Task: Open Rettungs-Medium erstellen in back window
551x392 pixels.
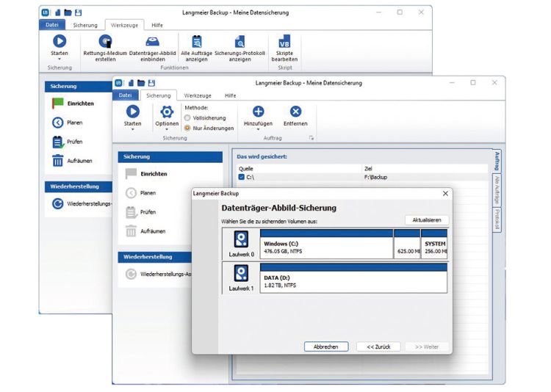Action: (105, 48)
